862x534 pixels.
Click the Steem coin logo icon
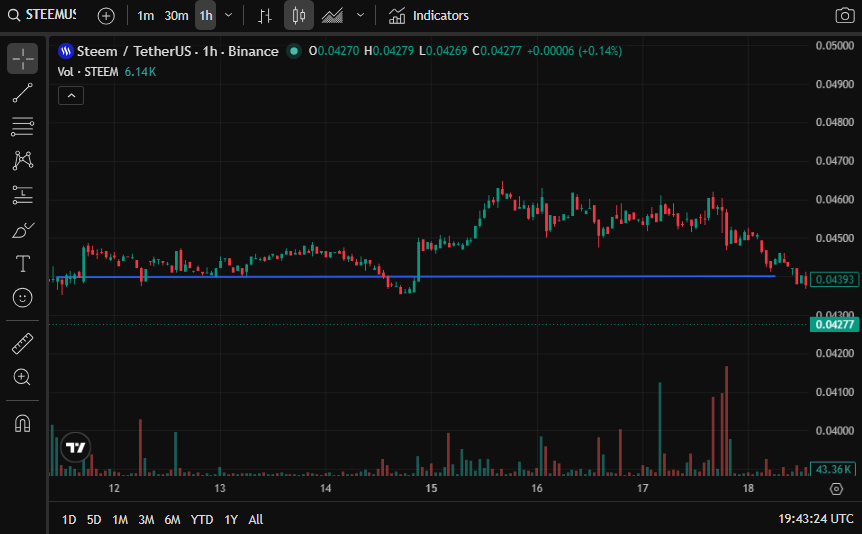[x=66, y=51]
